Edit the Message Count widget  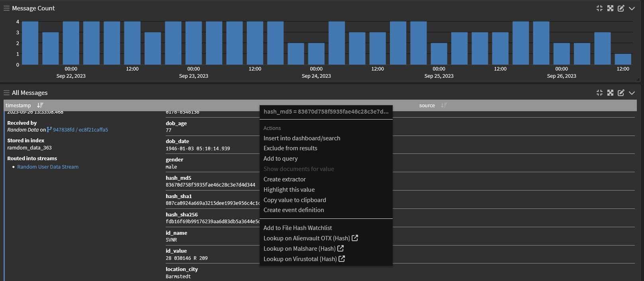[621, 8]
